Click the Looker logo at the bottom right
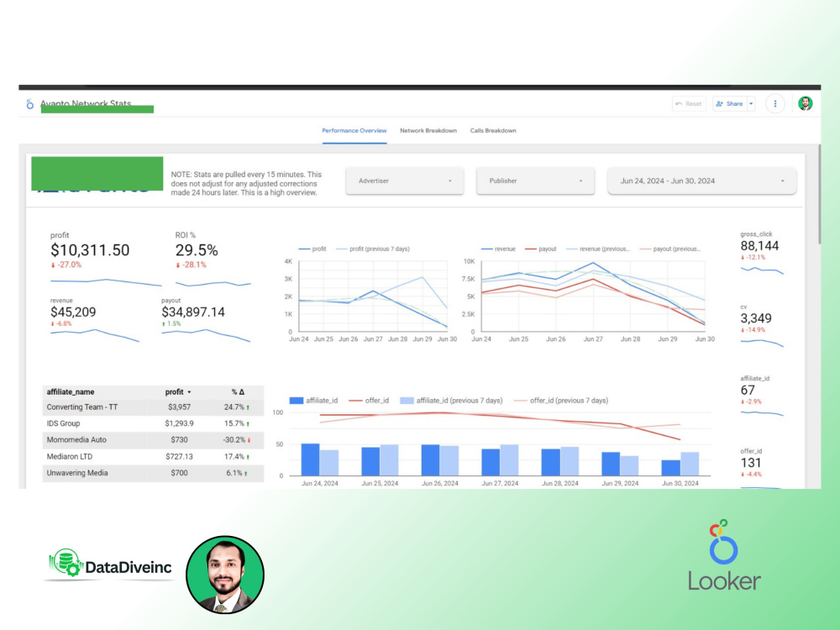 tap(724, 554)
